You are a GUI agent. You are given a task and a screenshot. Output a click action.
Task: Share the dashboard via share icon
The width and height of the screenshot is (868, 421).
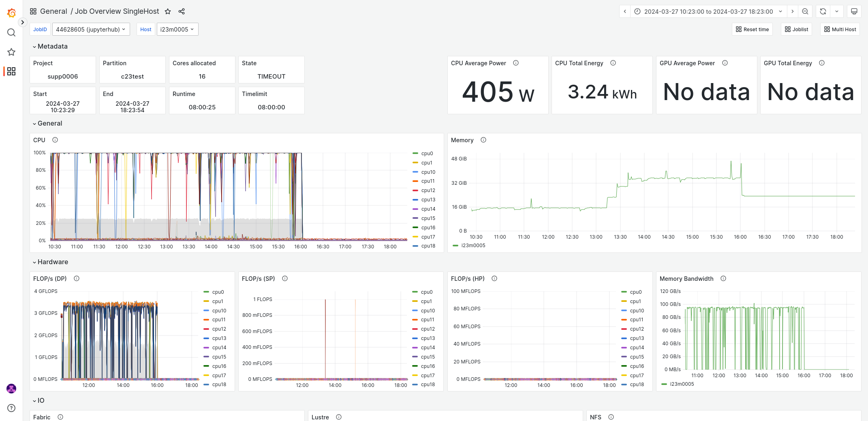coord(182,11)
